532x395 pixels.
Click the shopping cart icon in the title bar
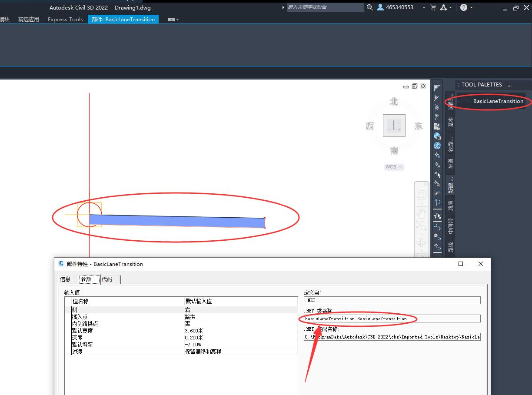coord(433,7)
